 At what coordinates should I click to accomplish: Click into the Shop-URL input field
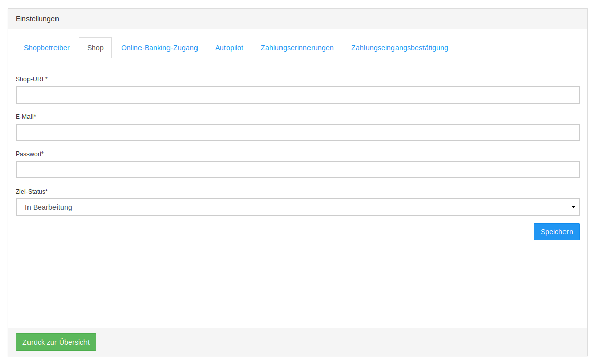[297, 95]
